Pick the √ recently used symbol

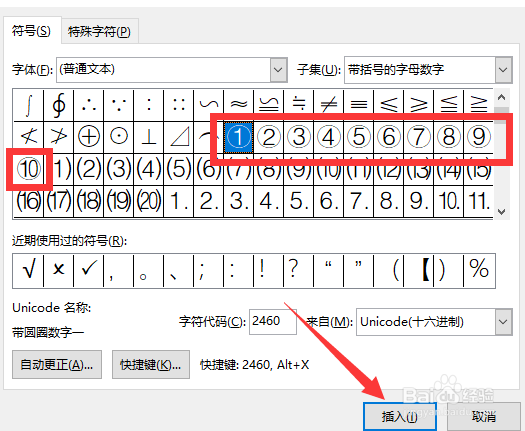(28, 270)
